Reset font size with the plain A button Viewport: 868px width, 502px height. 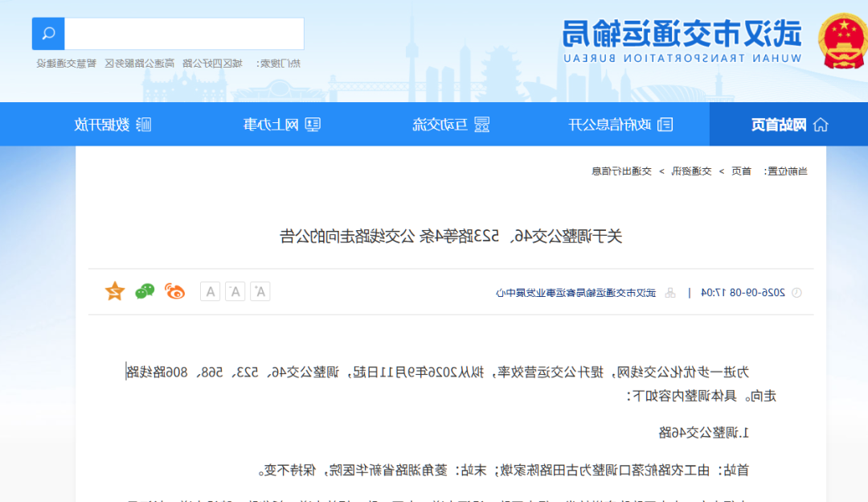pyautogui.click(x=211, y=291)
